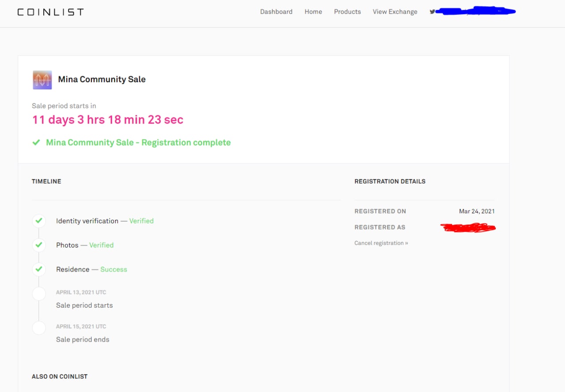Click the 'REGISTERED ON' label
565x392 pixels.
[380, 211]
